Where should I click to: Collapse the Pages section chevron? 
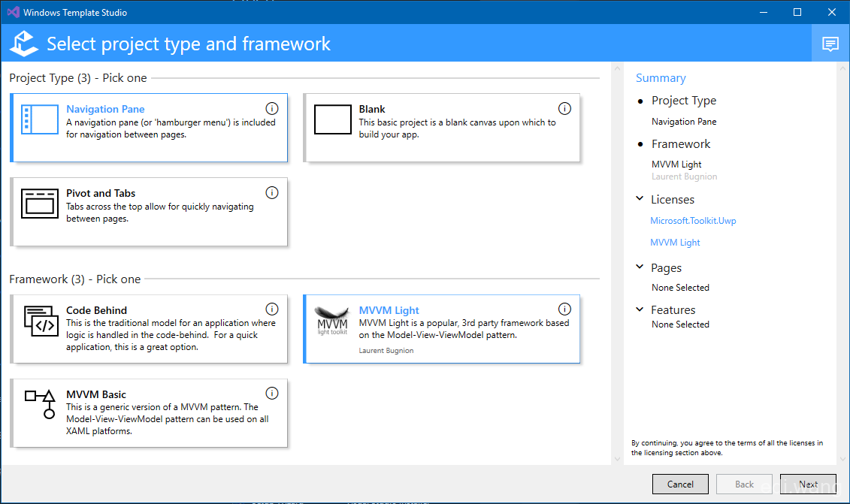click(x=640, y=267)
